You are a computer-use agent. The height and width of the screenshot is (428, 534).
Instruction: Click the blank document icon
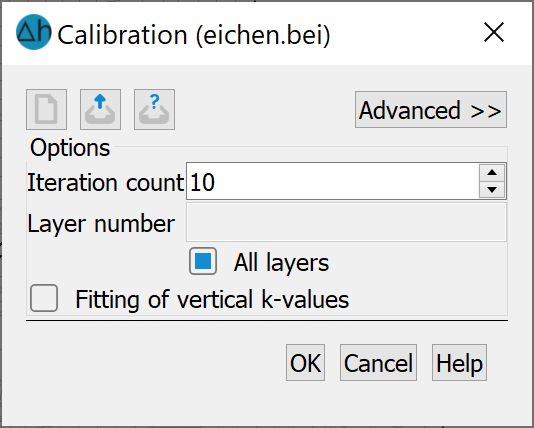click(x=46, y=109)
